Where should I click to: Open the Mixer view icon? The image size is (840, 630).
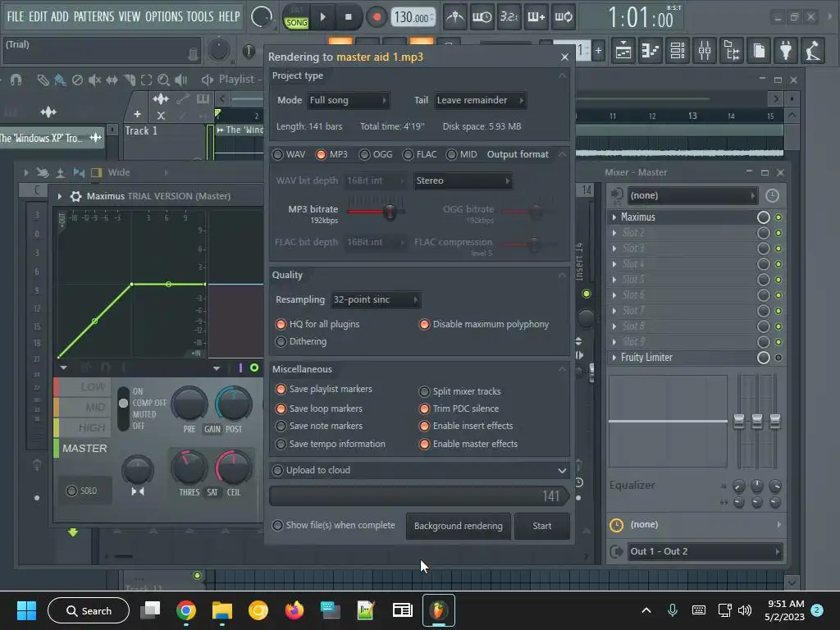[x=705, y=51]
